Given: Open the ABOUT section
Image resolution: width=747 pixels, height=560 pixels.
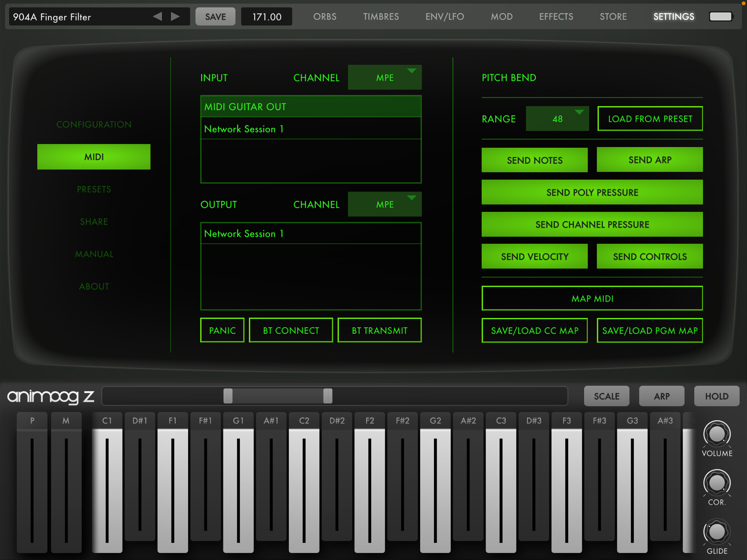Looking at the screenshot, I should coord(94,286).
